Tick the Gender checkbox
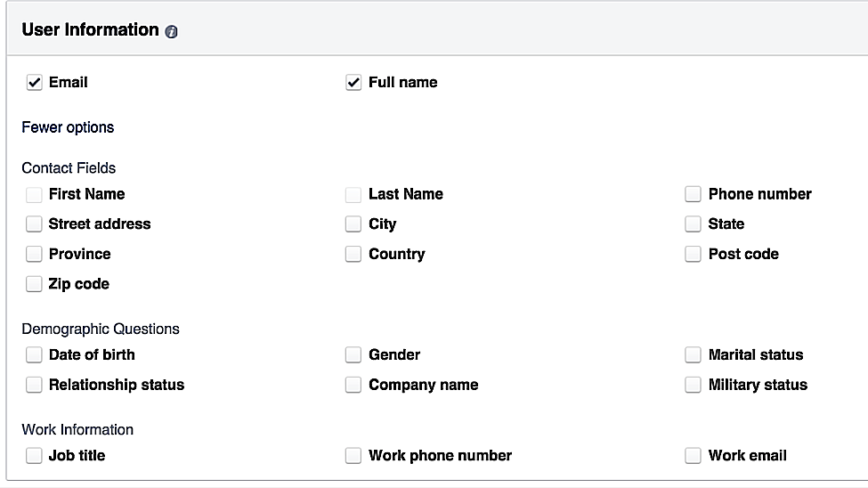 click(x=353, y=355)
